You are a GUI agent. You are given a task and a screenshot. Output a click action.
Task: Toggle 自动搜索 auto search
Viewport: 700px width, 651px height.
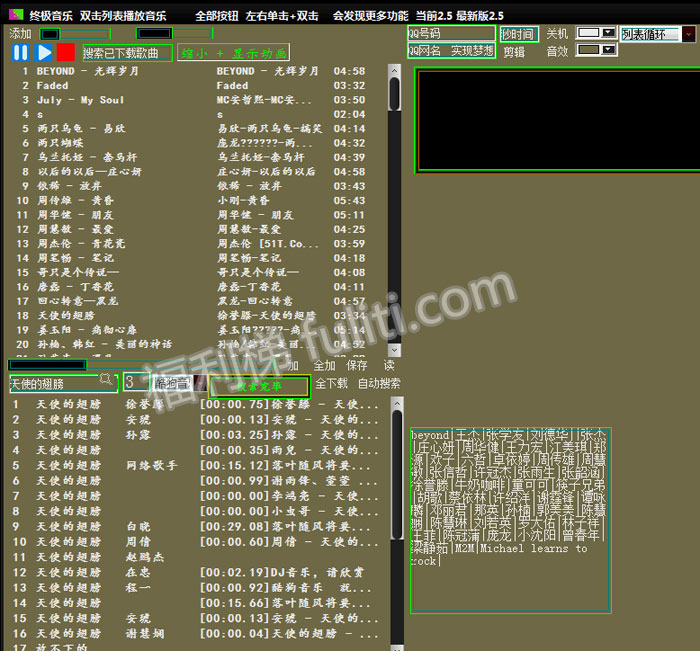379,383
